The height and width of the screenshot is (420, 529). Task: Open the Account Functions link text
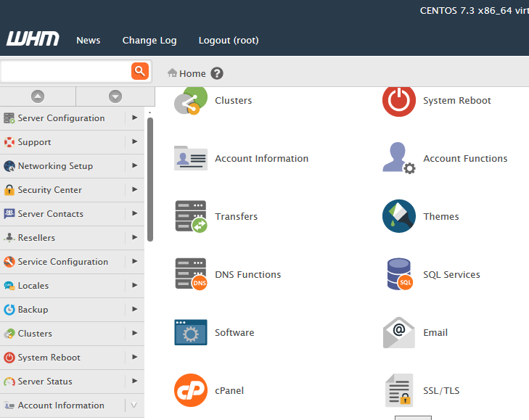coord(465,158)
